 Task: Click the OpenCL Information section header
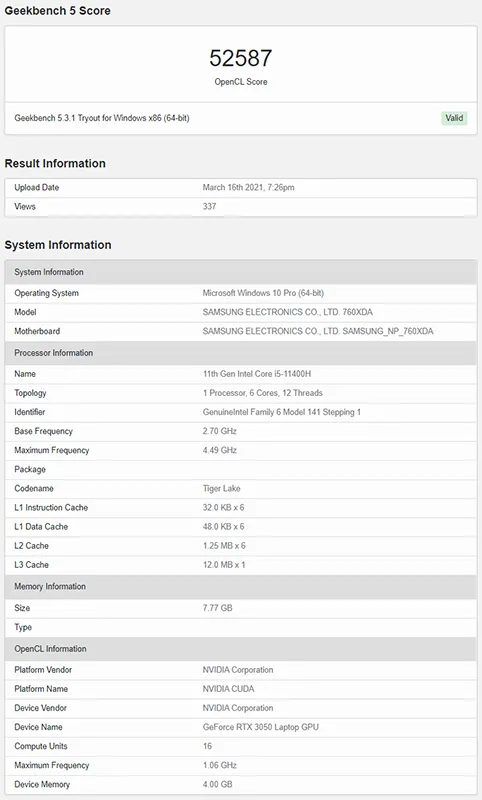click(x=241, y=648)
